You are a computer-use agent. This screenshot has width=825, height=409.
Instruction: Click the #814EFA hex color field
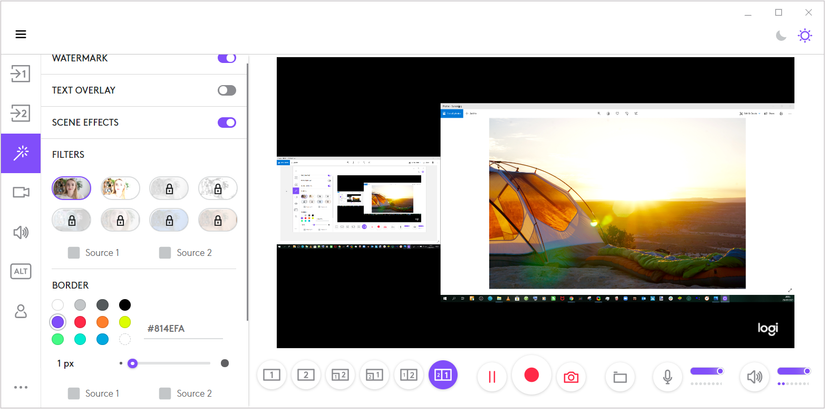point(183,329)
